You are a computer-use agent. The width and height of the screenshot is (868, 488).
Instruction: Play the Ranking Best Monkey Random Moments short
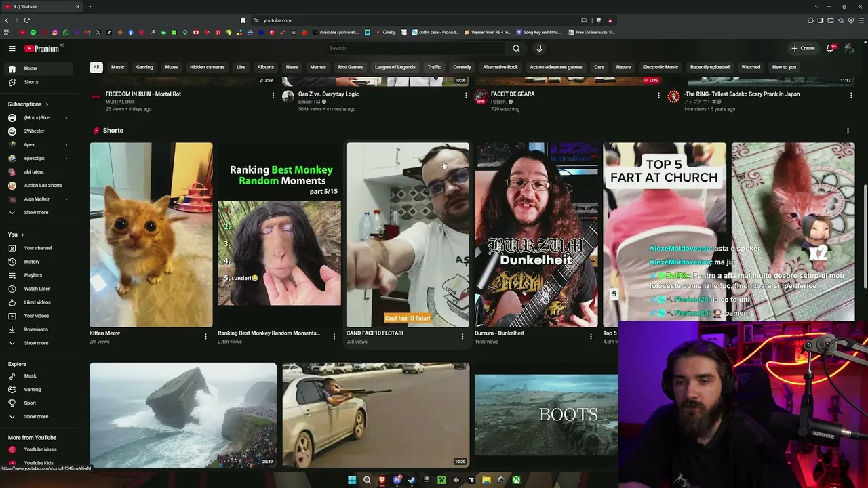click(x=279, y=235)
